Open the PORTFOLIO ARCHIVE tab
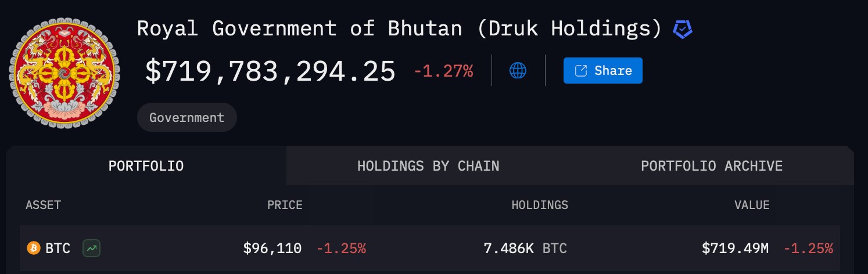Screen dimensions: 868x274 (x=712, y=166)
